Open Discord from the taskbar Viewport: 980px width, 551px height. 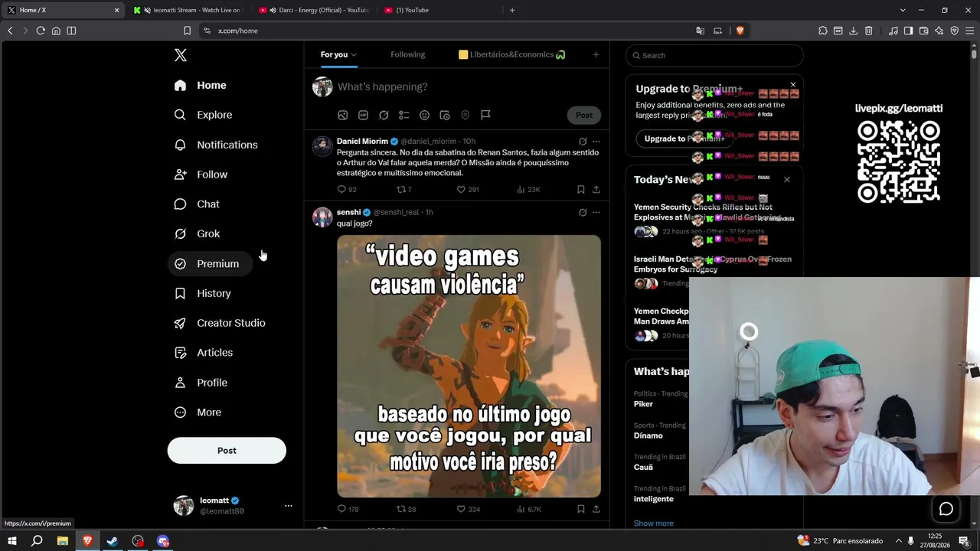(x=163, y=541)
